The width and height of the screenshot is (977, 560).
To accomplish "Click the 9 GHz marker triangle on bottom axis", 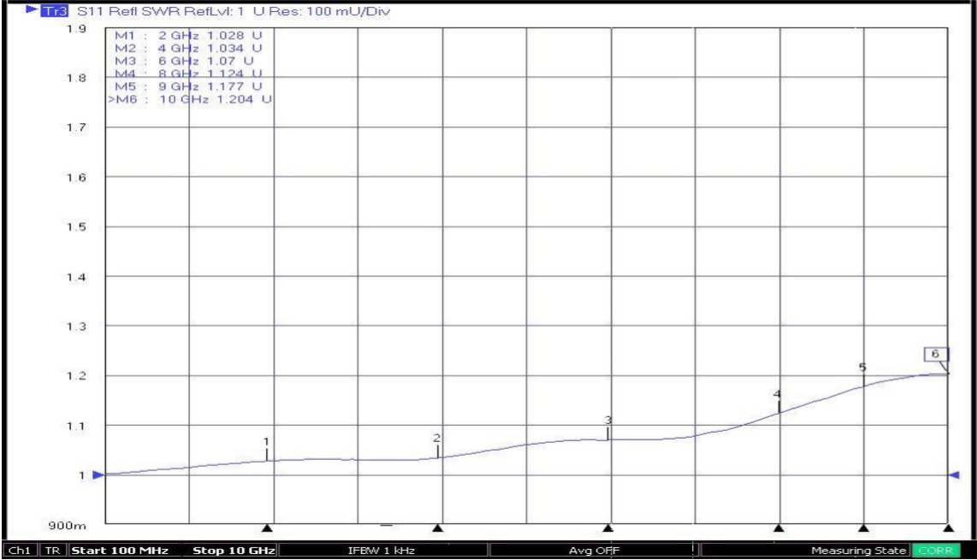I will pos(863,528).
